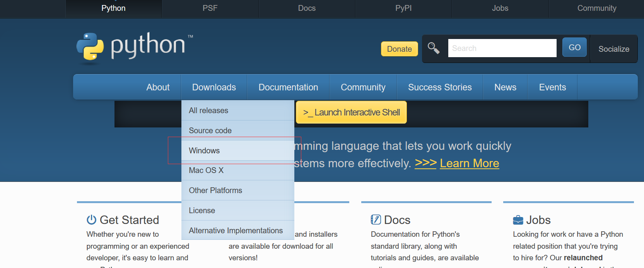
Task: Open License from the Downloads menu
Action: click(x=238, y=210)
